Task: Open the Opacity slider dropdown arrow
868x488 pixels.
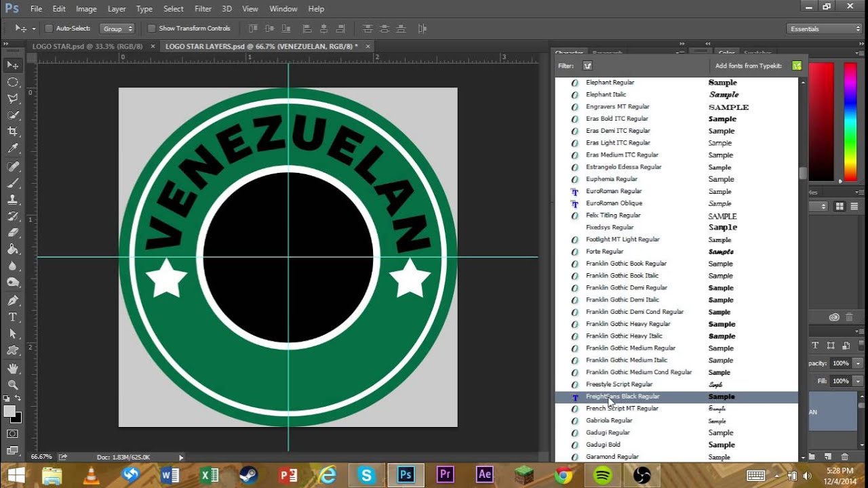Action: [x=858, y=363]
